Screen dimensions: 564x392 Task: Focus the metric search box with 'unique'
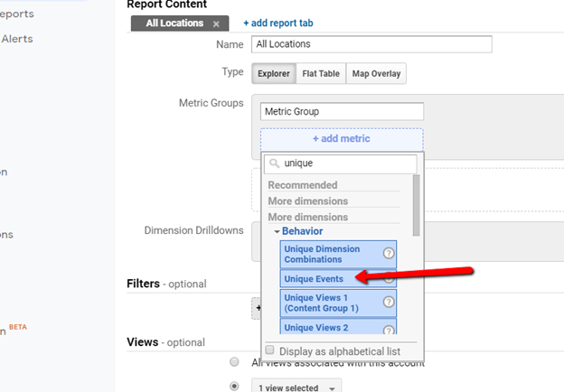341,163
